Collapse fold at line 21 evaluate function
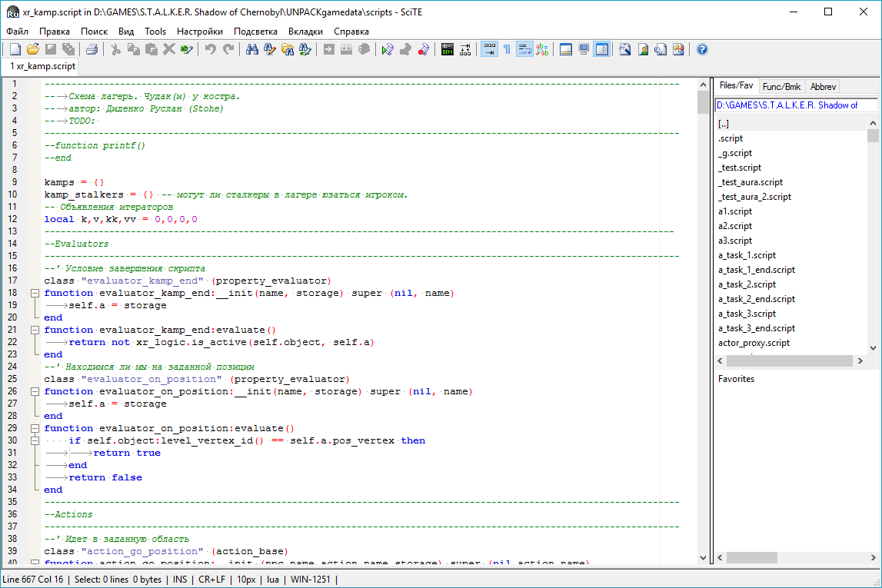 [x=35, y=330]
